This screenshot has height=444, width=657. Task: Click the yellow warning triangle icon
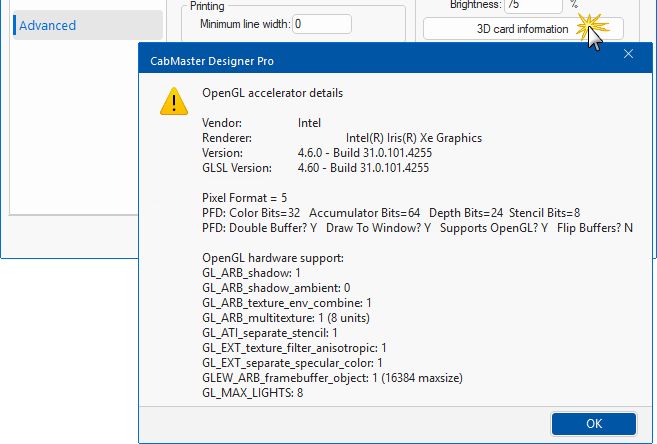pyautogui.click(x=171, y=101)
